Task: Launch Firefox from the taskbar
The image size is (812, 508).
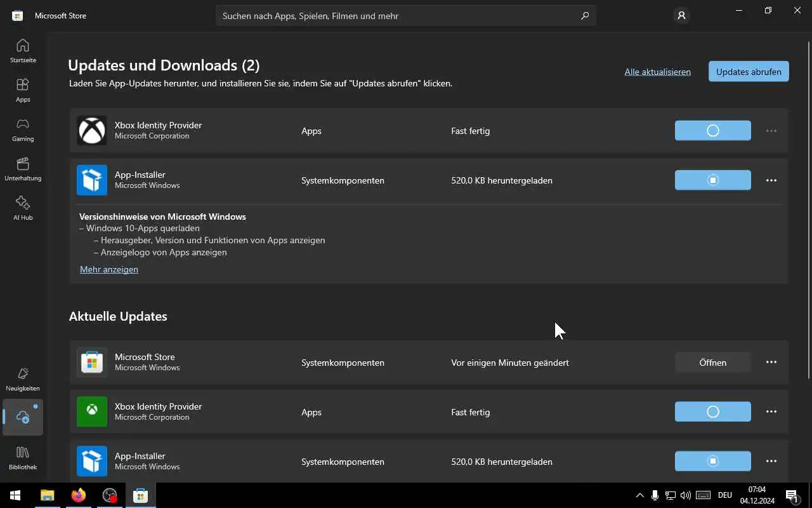Action: [x=79, y=495]
